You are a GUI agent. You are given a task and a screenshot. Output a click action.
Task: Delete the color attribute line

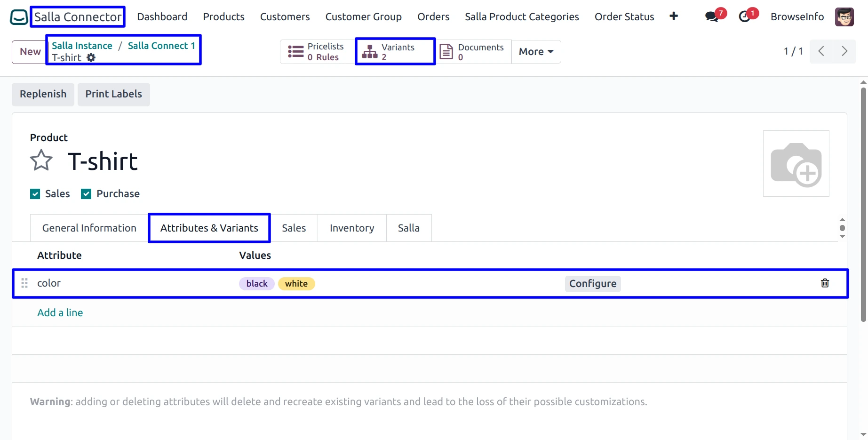[x=825, y=283]
